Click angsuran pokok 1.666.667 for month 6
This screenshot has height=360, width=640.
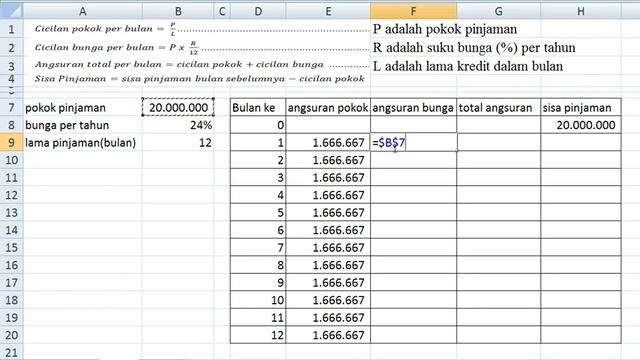[328, 230]
